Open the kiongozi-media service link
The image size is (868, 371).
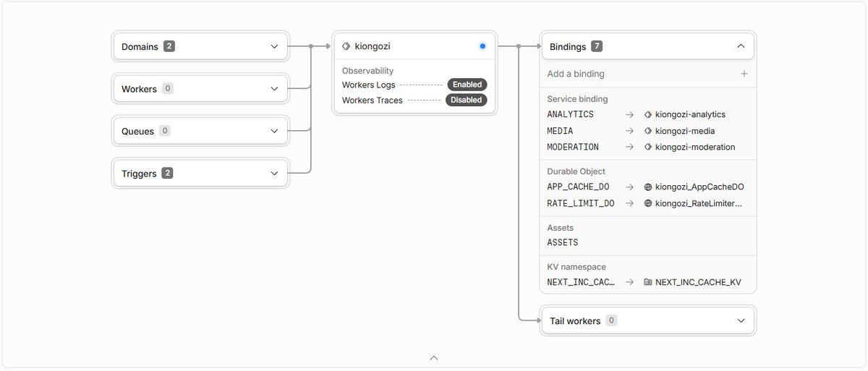[x=685, y=131]
